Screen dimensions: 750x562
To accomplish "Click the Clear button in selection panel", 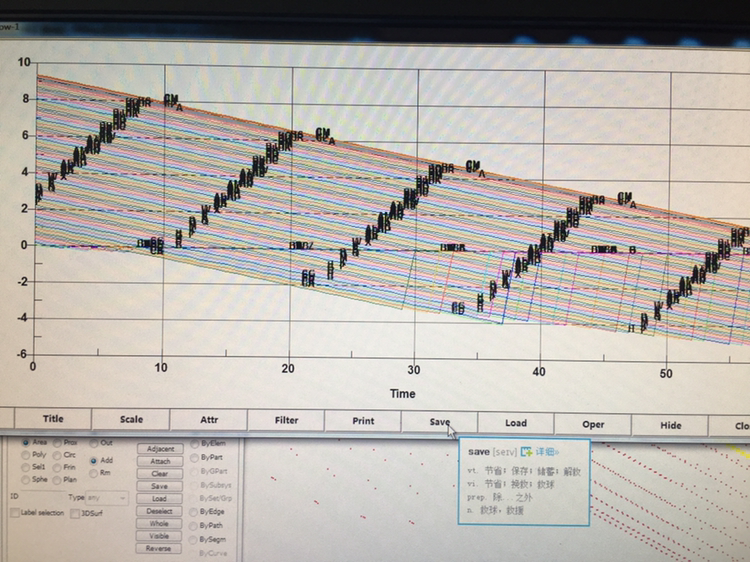I will pos(160,474).
